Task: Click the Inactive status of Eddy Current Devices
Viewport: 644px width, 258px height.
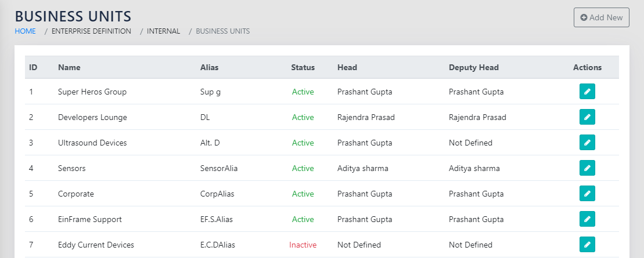Action: click(303, 245)
